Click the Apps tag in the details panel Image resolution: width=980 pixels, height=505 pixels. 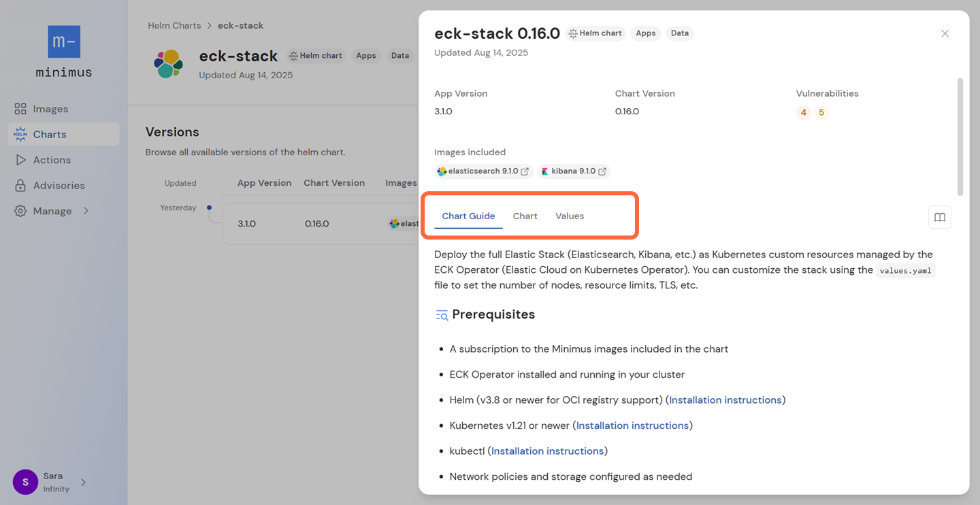pos(646,33)
